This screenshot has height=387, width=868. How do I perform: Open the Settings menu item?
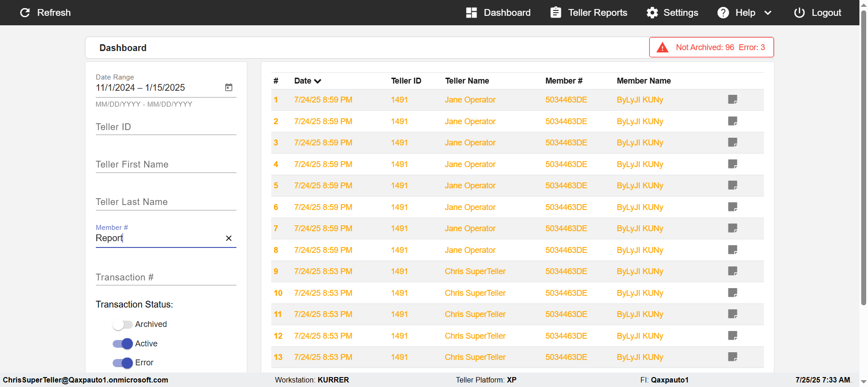coord(672,13)
